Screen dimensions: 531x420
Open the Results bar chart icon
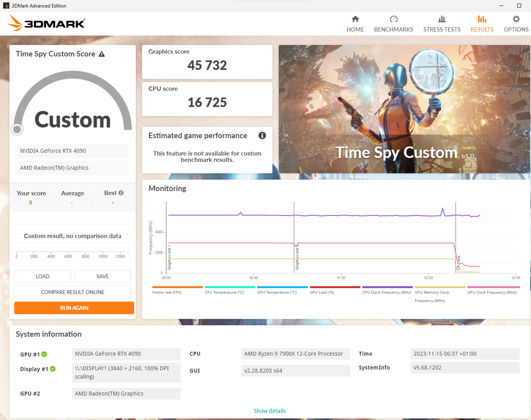(482, 19)
